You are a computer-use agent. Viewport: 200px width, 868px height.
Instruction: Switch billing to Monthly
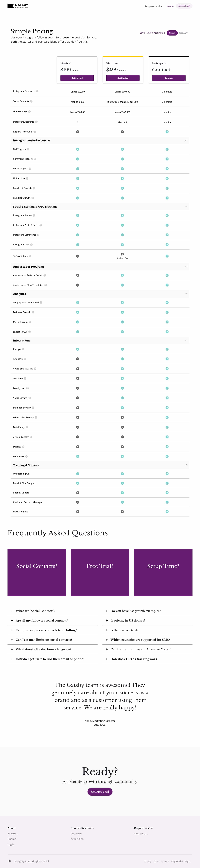click(x=183, y=33)
